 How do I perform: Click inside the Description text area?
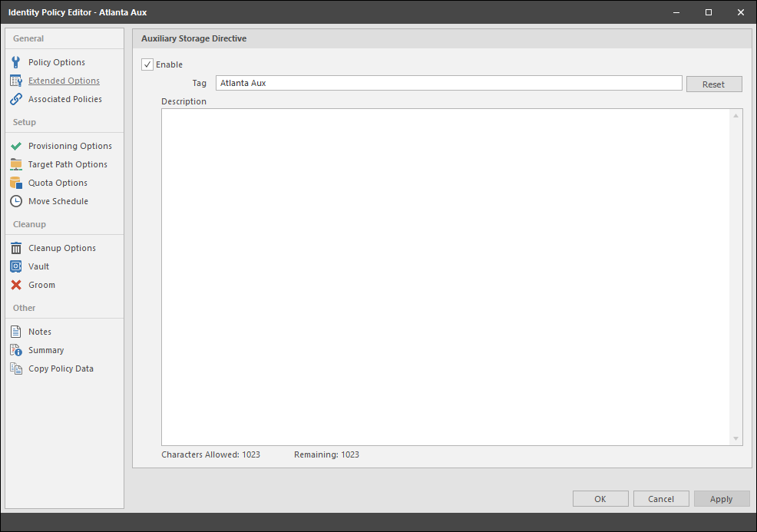pyautogui.click(x=445, y=277)
